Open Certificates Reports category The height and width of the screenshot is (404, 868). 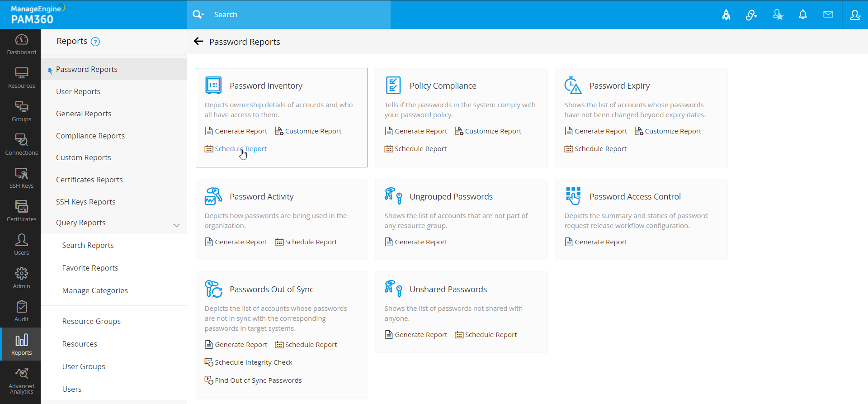click(x=90, y=180)
